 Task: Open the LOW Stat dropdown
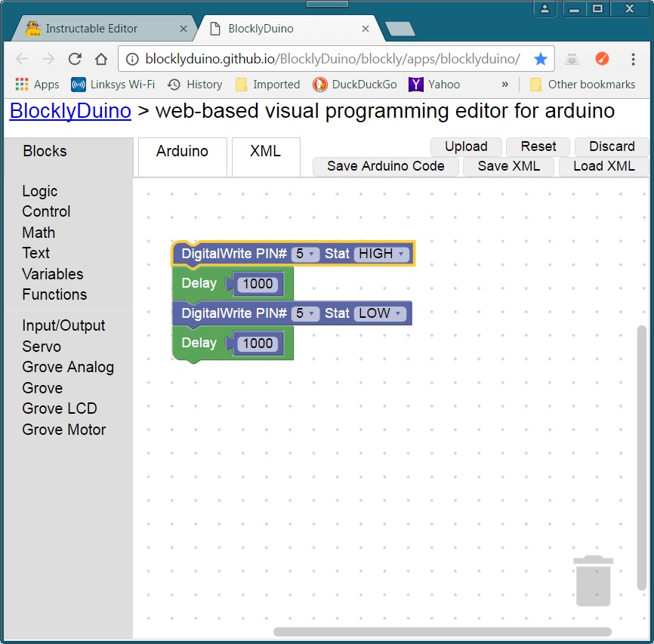tap(380, 313)
